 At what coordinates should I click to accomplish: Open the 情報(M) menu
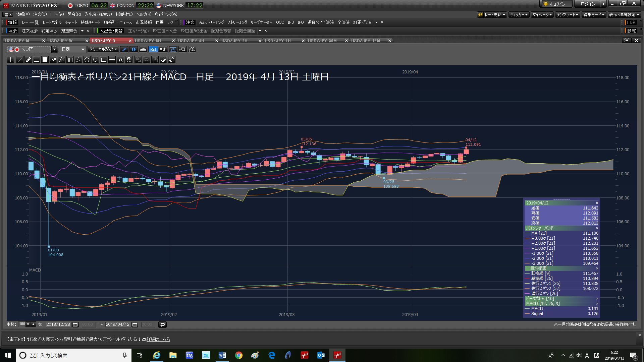tap(23, 14)
